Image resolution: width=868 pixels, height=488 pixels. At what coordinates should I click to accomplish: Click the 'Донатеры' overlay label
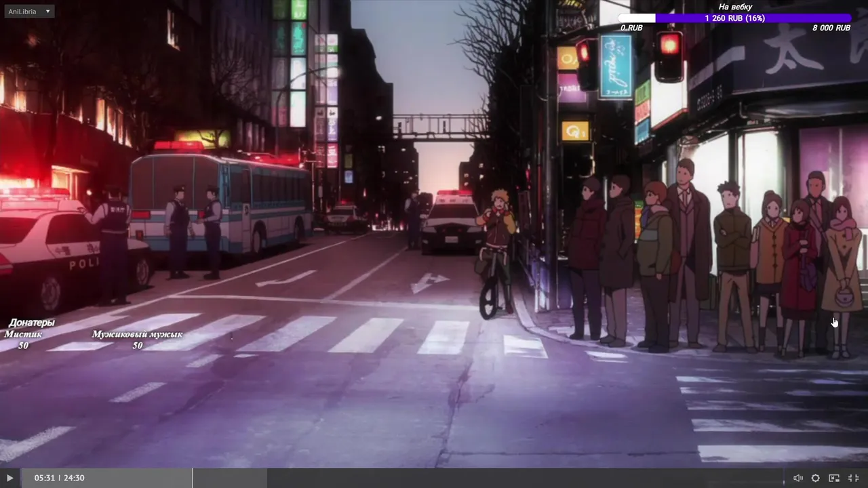[32, 323]
